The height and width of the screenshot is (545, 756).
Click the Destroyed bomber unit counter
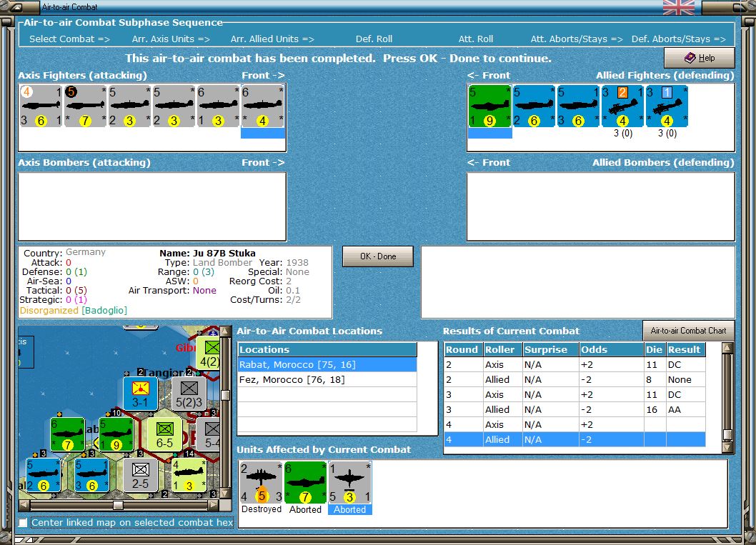261,482
